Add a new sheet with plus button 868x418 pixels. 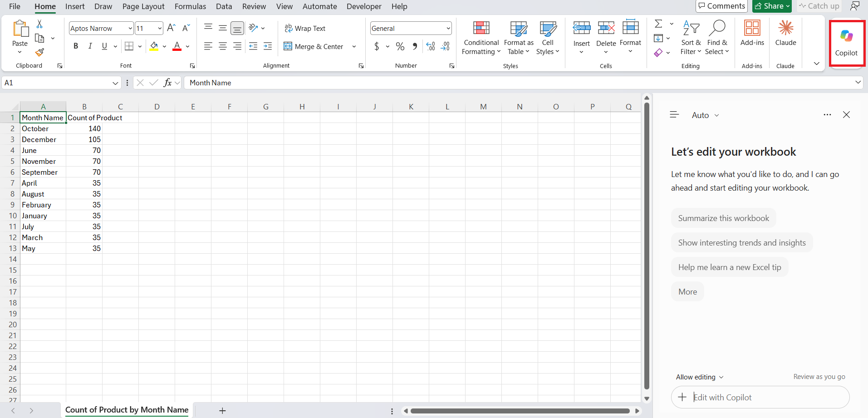click(222, 411)
